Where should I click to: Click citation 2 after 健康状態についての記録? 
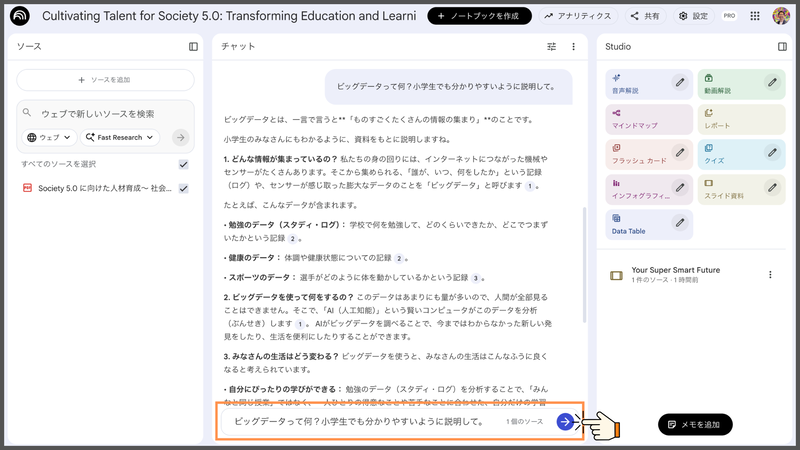(x=399, y=258)
